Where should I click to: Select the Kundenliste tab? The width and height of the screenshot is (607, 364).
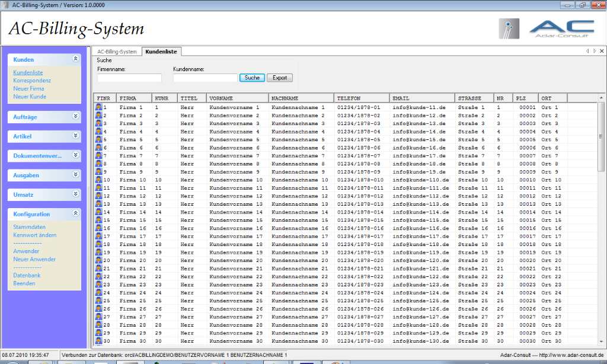coord(161,52)
